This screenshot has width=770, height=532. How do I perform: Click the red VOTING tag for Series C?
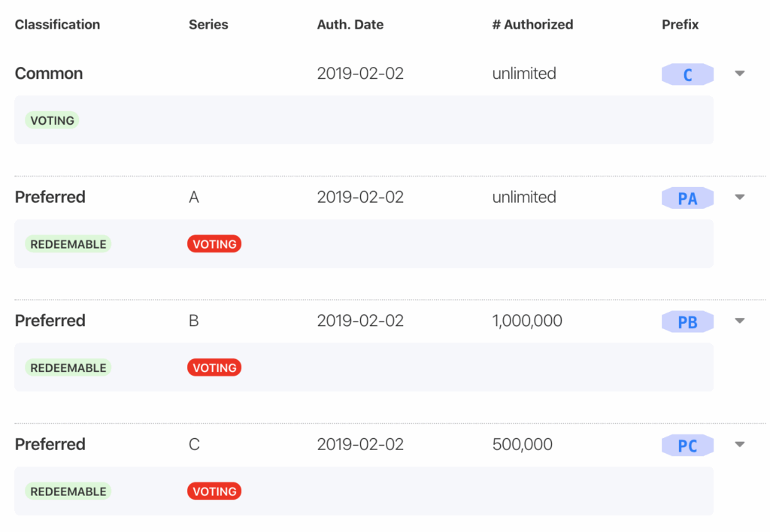pos(214,491)
